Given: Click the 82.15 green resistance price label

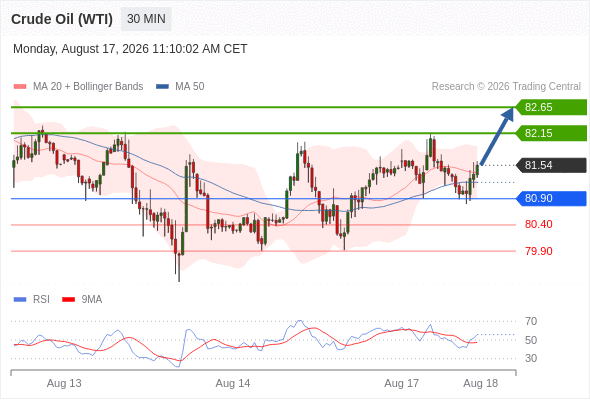Looking at the screenshot, I should 551,133.
